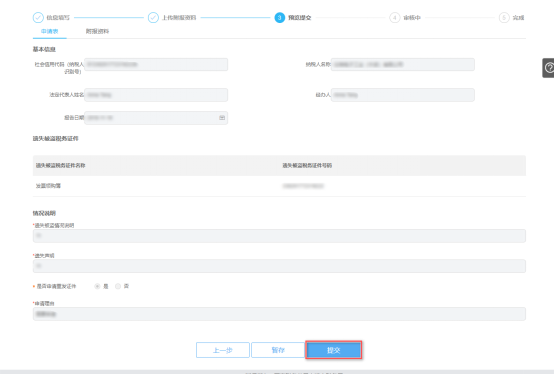Select step 2 上传附报资料 checkmark icon
This screenshot has height=374, width=554.
click(153, 17)
